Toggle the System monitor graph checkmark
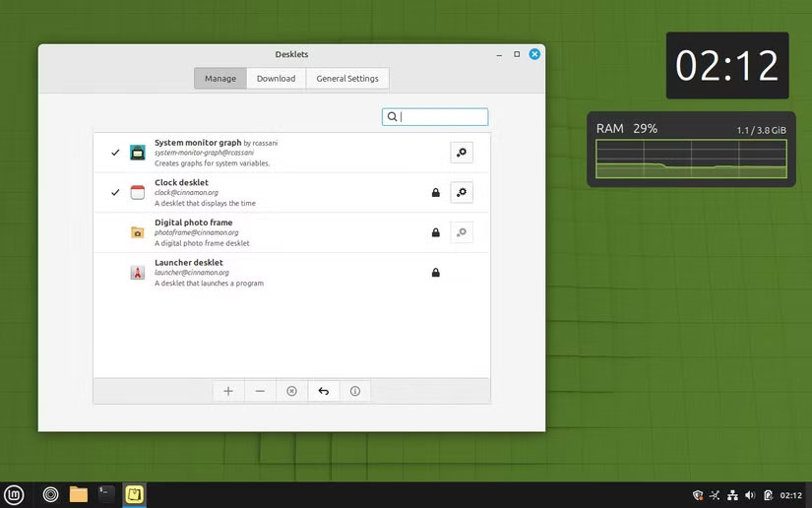 115,153
